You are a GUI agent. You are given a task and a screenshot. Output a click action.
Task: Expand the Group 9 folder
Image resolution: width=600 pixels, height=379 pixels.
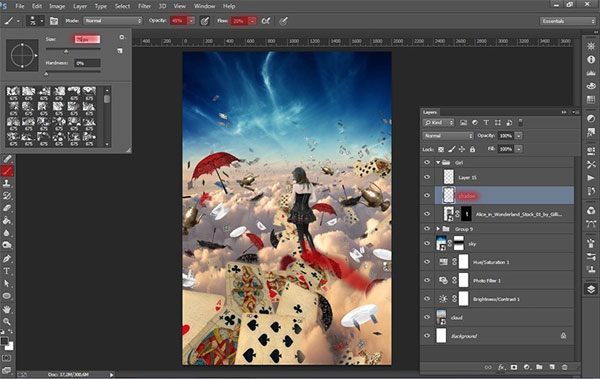(x=438, y=229)
